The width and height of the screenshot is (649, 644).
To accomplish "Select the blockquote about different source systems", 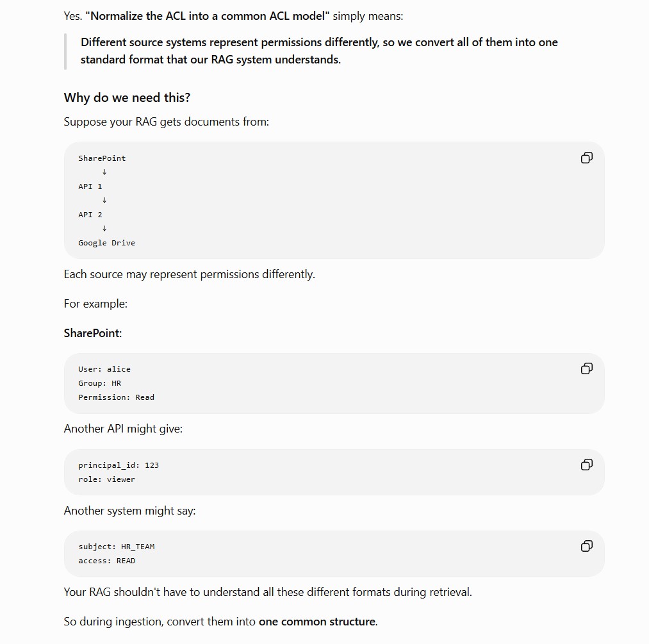I will [x=319, y=51].
